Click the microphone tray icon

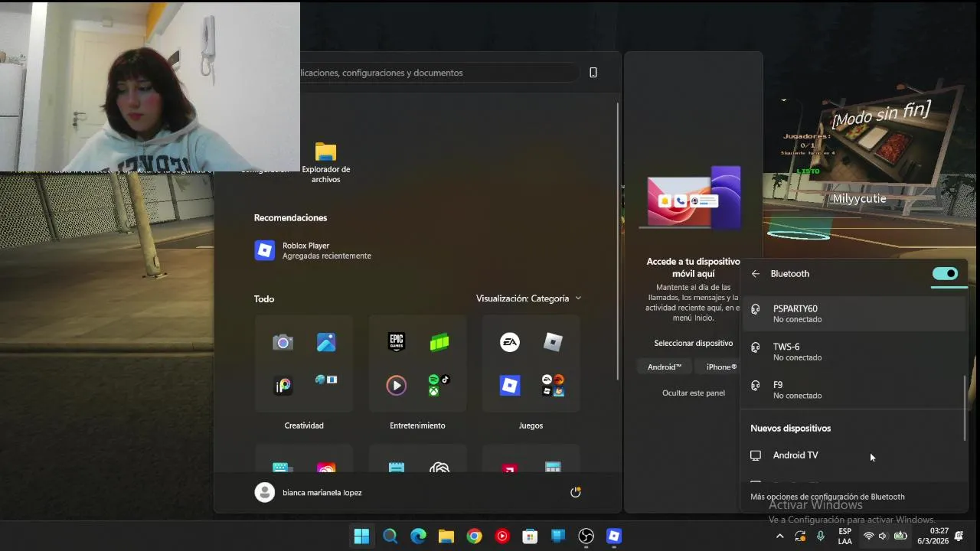click(821, 536)
